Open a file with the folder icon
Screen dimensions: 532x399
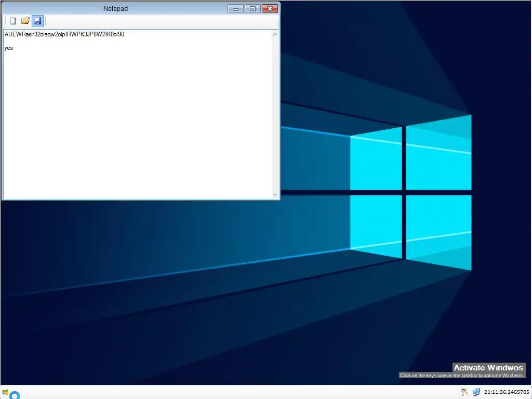tap(25, 21)
